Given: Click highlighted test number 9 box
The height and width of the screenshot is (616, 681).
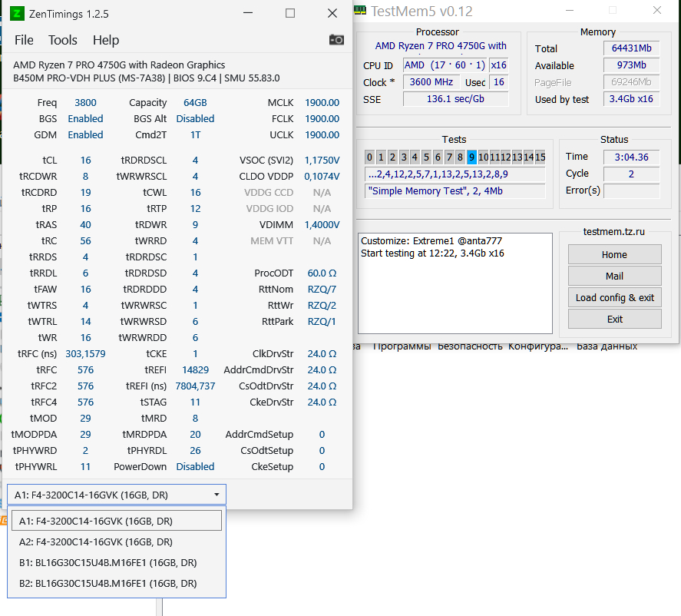Looking at the screenshot, I should [471, 157].
